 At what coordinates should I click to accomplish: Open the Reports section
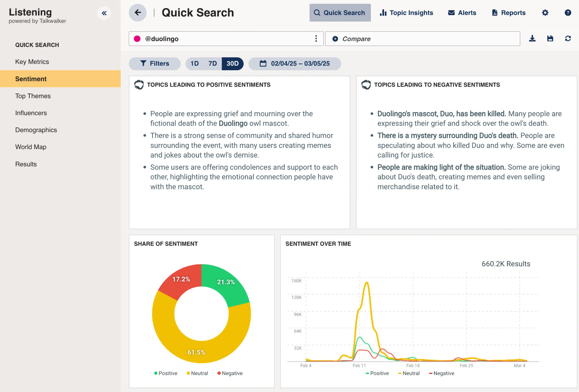[508, 13]
